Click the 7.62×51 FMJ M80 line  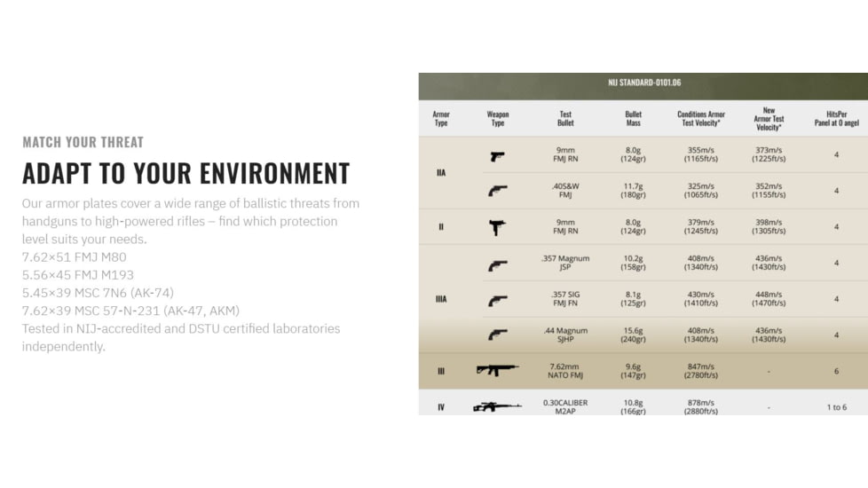(x=74, y=257)
